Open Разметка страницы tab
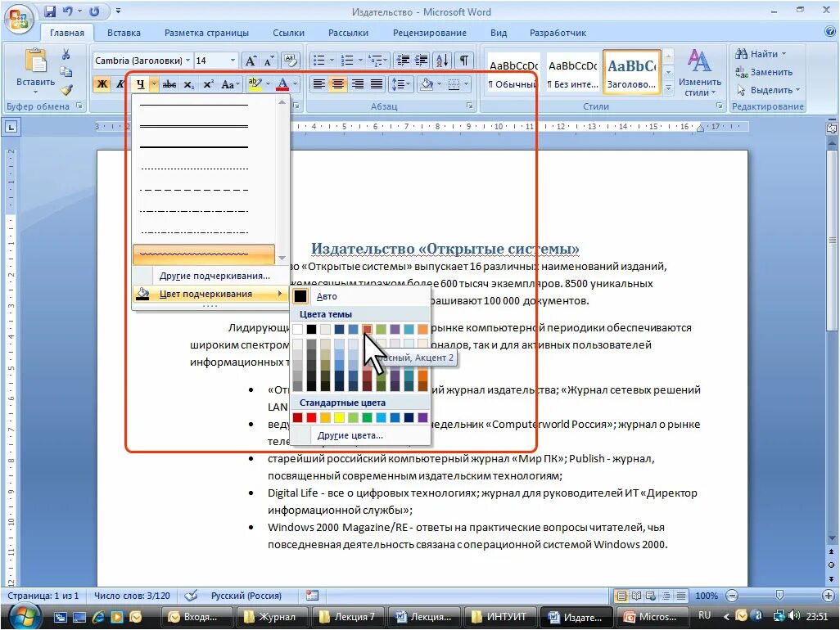 (206, 33)
